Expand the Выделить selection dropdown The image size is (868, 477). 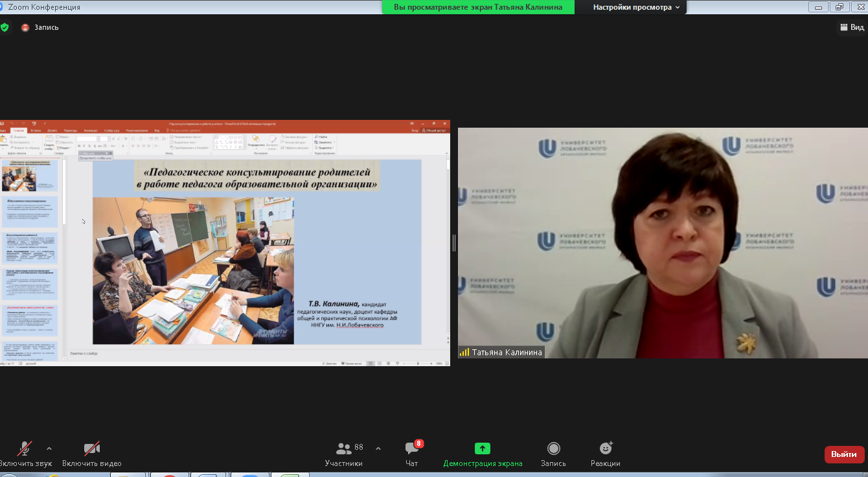click(x=325, y=147)
